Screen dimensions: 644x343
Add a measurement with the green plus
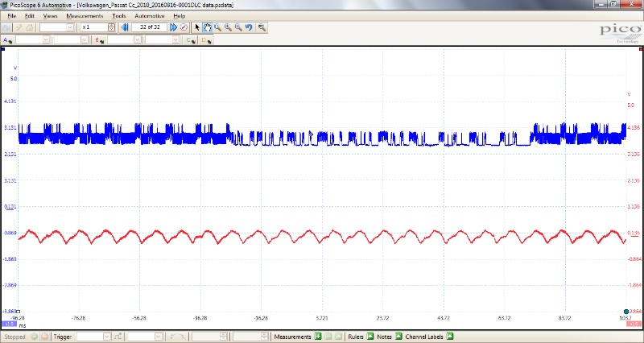(x=318, y=337)
